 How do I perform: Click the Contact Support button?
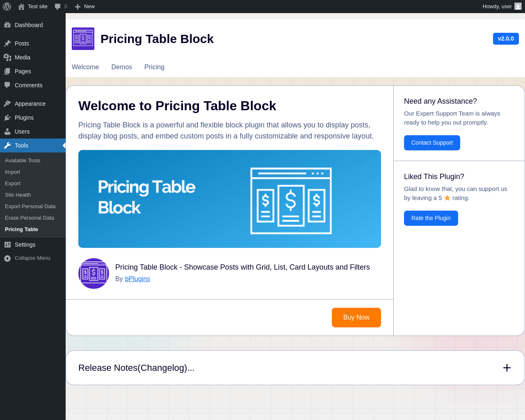432,143
